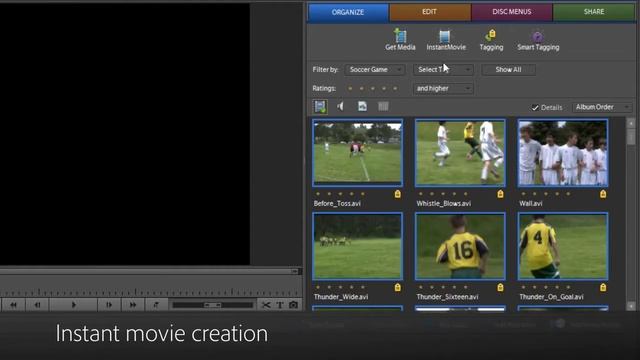Click the Thunder_Wide.avi file name
Viewport: 640px width, 360px height.
pyautogui.click(x=341, y=297)
